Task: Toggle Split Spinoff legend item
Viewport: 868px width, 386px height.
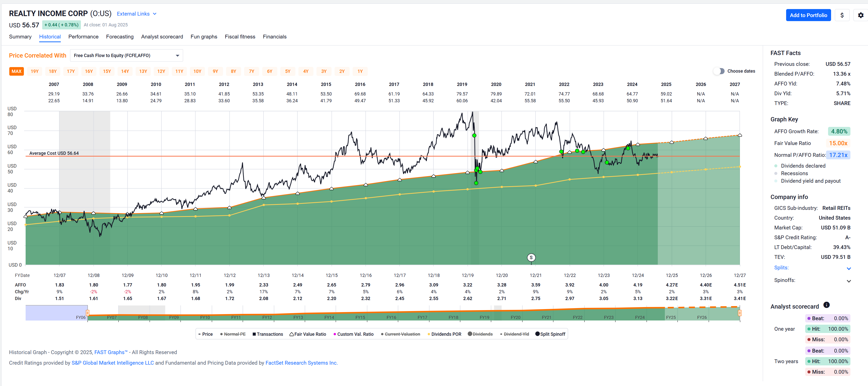Action: click(x=550, y=334)
